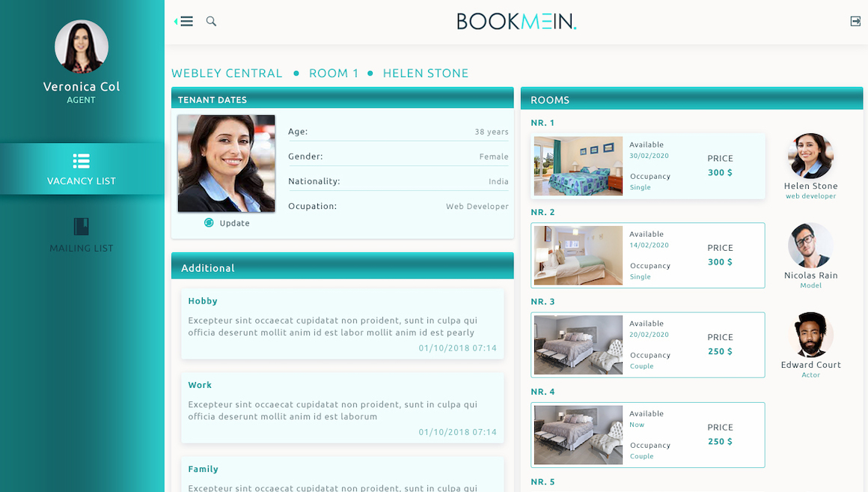
Task: Click the BOOKMEIN logo
Action: [516, 21]
